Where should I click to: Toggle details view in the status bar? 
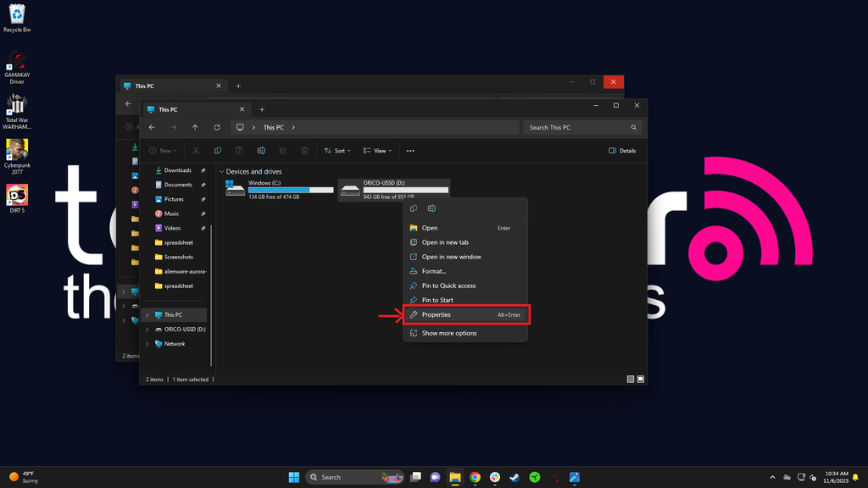[631, 379]
